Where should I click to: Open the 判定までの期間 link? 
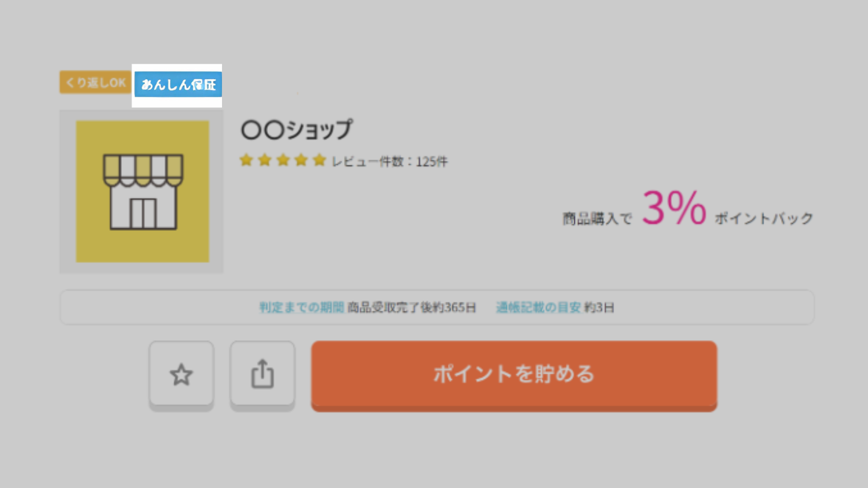[x=302, y=308]
